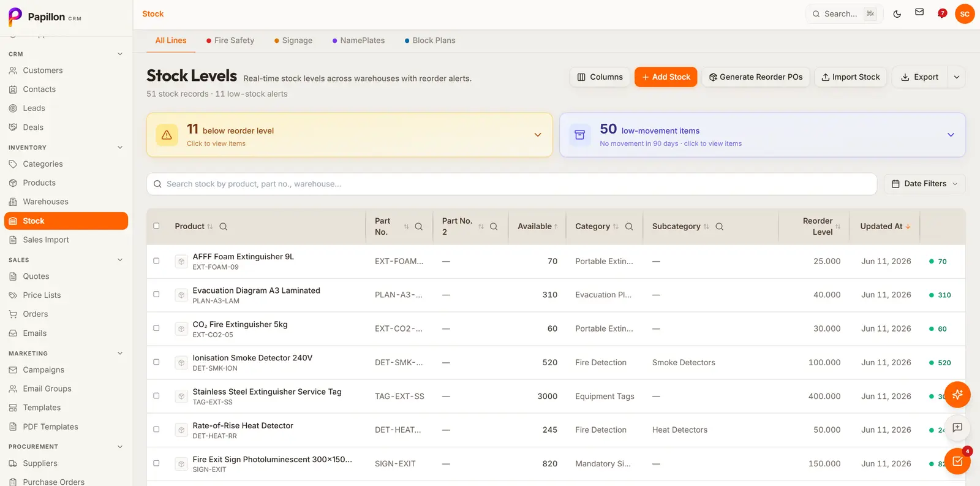Open the mail inbox icon
980x486 pixels.
point(919,12)
